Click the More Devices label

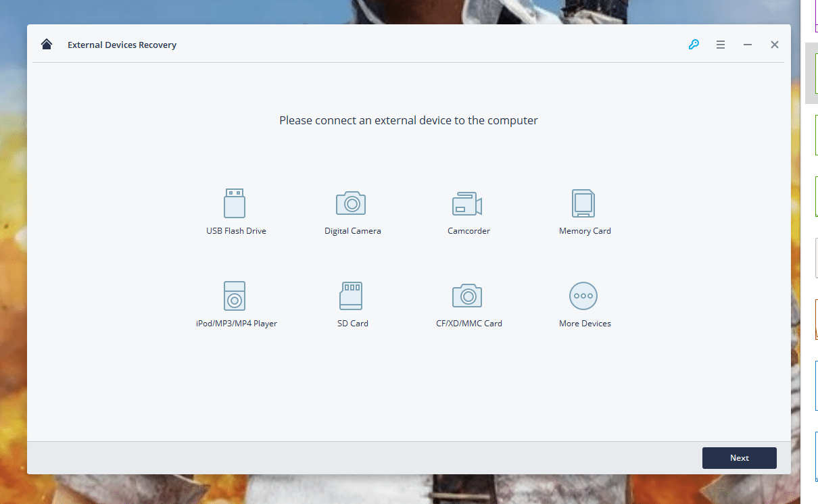(585, 324)
